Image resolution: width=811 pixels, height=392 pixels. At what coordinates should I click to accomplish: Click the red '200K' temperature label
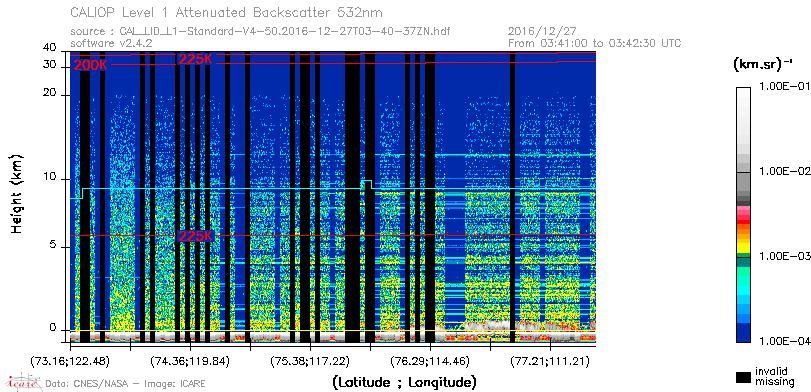[91, 66]
